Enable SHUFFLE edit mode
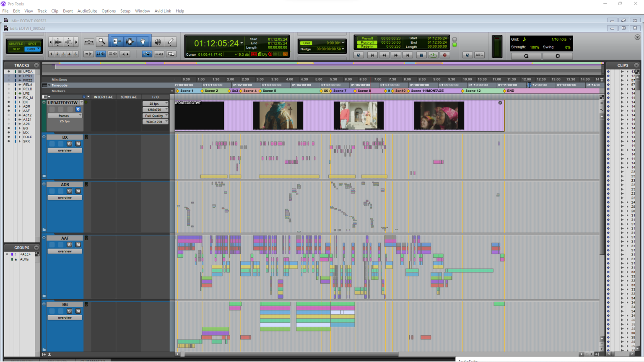 pos(16,44)
